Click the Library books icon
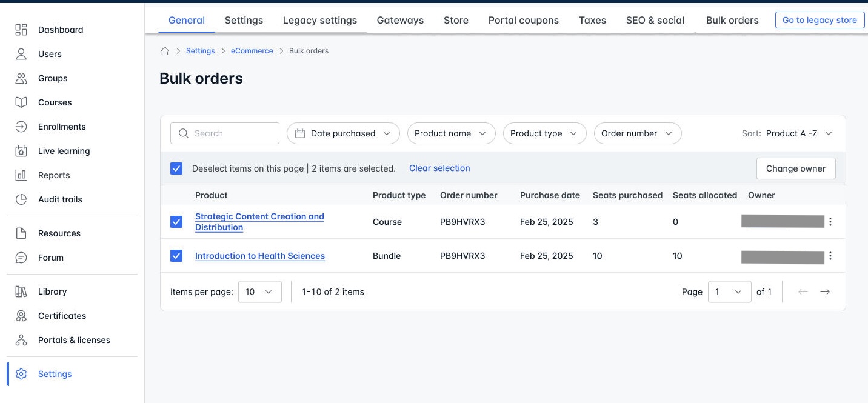This screenshot has height=403, width=868. point(21,291)
